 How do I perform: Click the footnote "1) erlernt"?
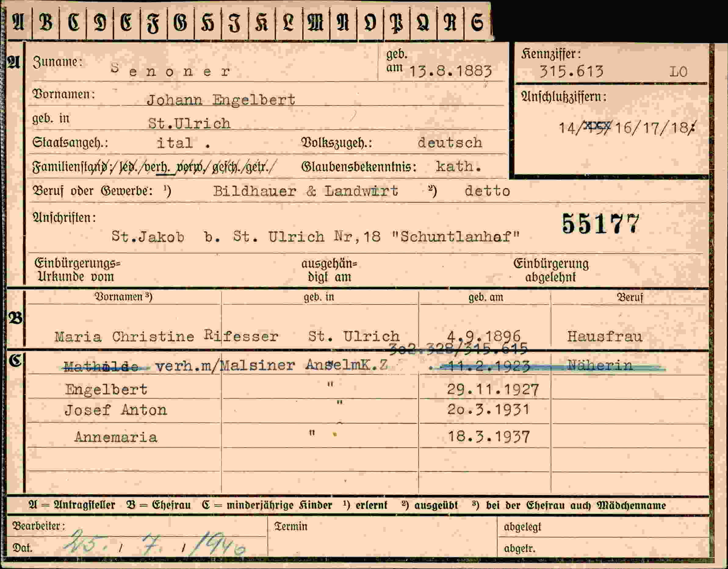click(x=365, y=505)
